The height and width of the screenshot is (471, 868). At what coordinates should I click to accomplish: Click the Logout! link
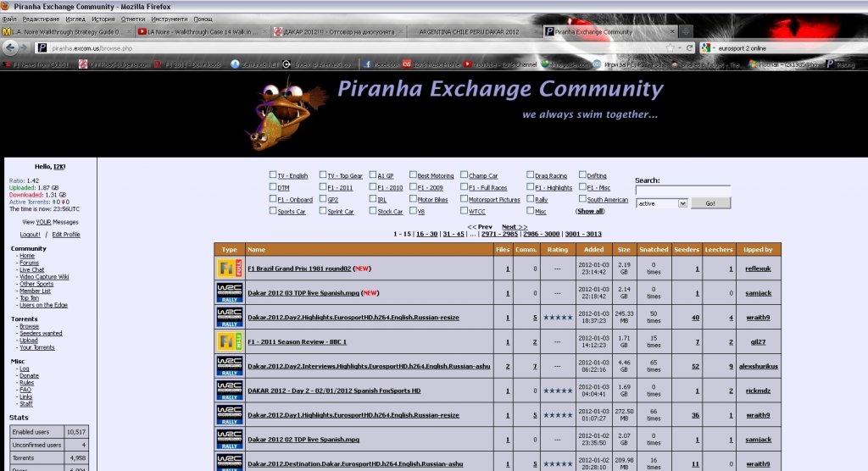[x=30, y=235]
